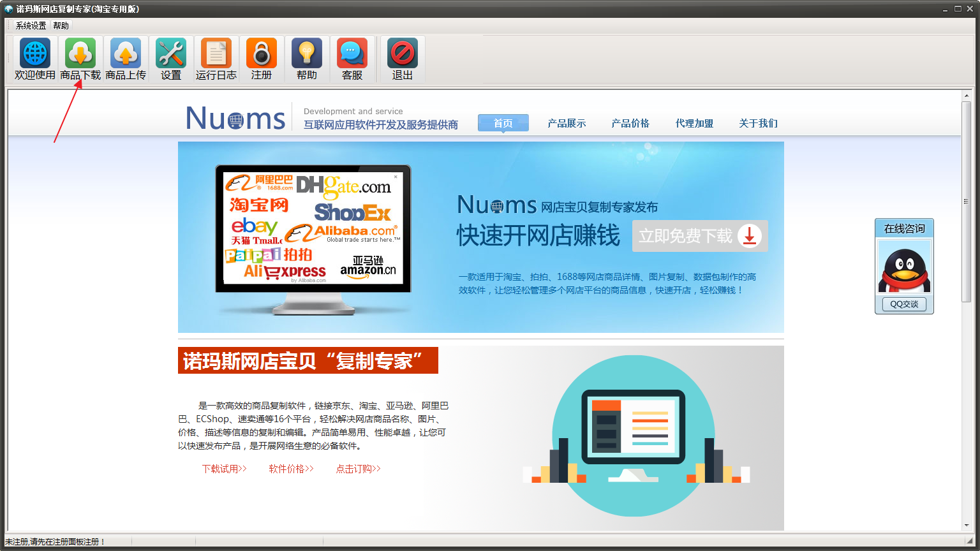This screenshot has height=551, width=980.
Task: Click the QQ交谈 button
Action: [904, 304]
